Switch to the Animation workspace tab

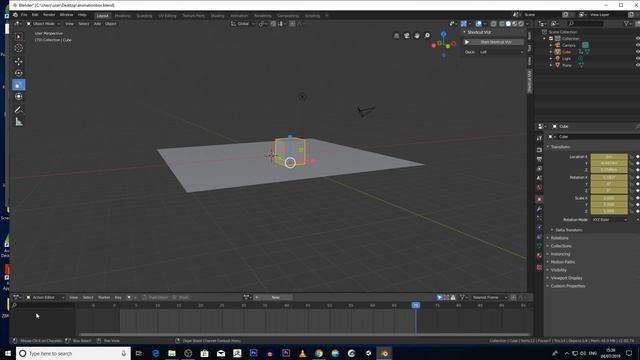239,16
